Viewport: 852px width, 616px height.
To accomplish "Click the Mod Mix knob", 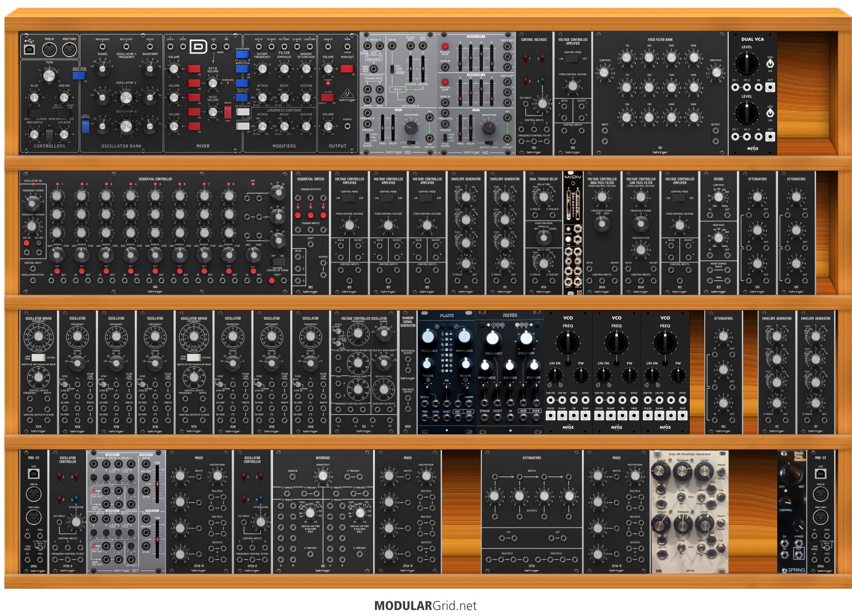I will 64,98.
